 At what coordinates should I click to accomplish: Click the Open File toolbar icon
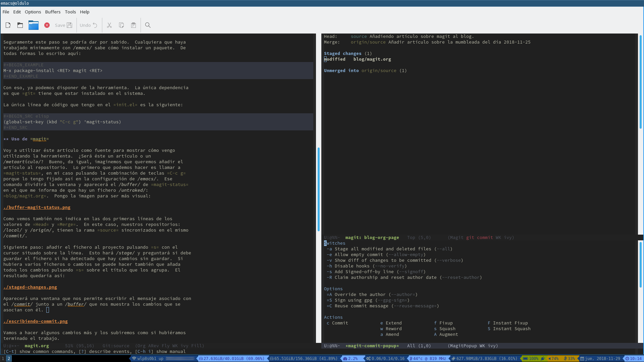point(20,25)
